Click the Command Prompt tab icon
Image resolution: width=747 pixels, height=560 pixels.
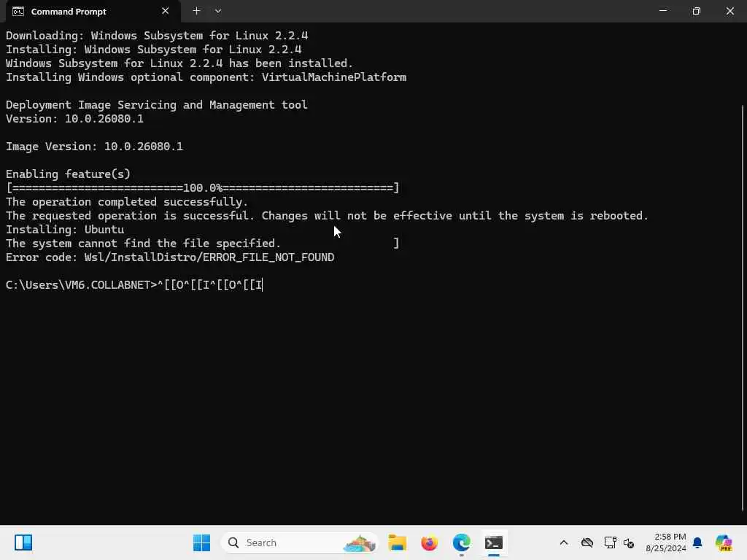(18, 12)
